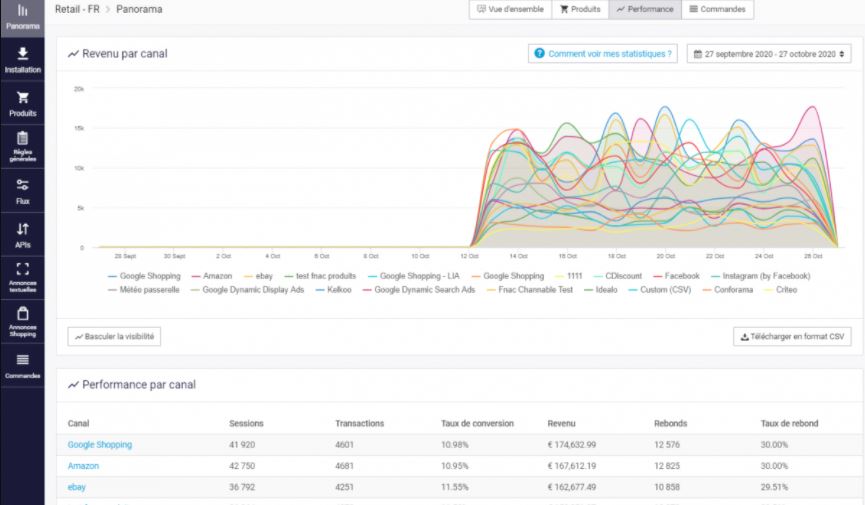Toggle Google Dynamic Search Ads legend entry
This screenshot has height=505, width=865.
419,290
